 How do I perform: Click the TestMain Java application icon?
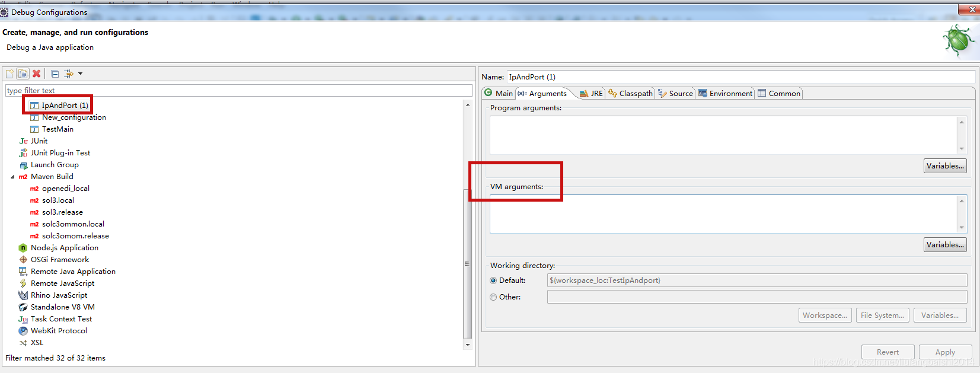34,129
